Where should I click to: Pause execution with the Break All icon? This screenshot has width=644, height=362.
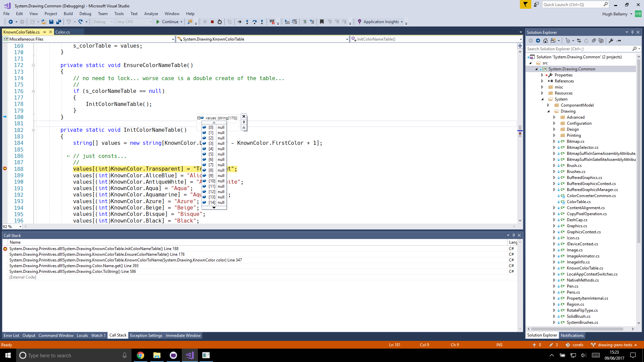(x=205, y=21)
